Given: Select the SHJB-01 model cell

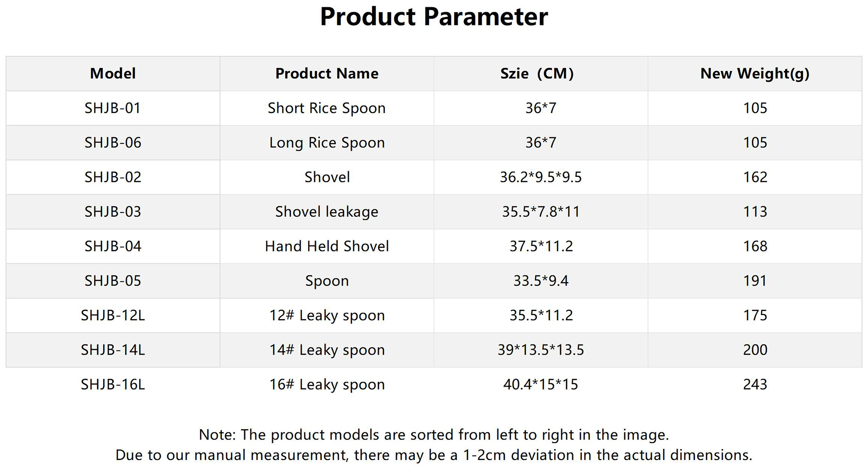Looking at the screenshot, I should pos(113,108).
